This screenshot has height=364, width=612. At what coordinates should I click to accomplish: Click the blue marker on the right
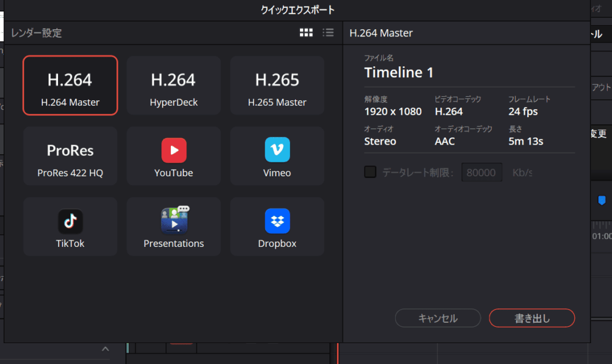tap(602, 200)
